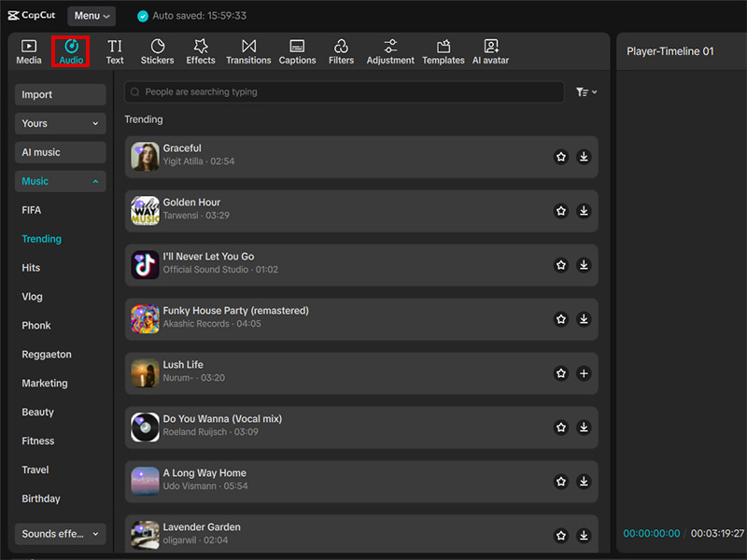Screen dimensions: 747x560
Task: Click the CapCut logo
Action: (32, 15)
